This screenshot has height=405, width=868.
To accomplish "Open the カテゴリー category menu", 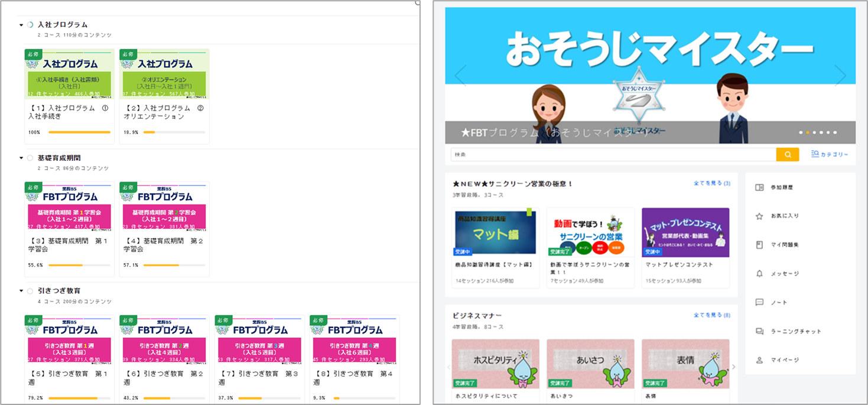I will (830, 154).
